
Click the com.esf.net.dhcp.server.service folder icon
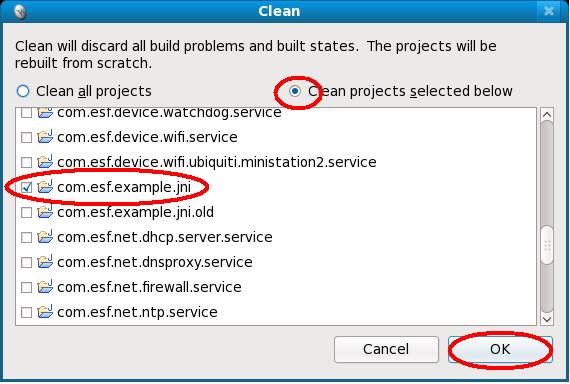click(x=45, y=237)
